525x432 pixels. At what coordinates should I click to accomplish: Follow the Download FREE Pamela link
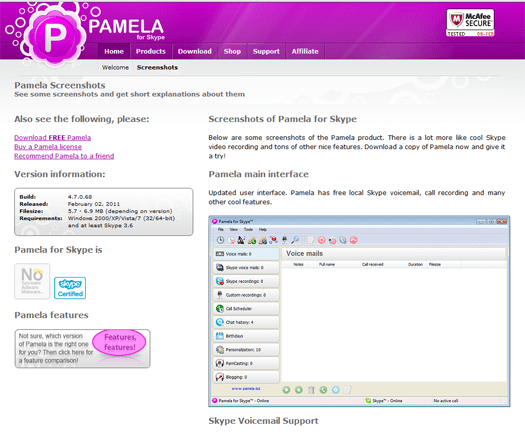tap(53, 138)
